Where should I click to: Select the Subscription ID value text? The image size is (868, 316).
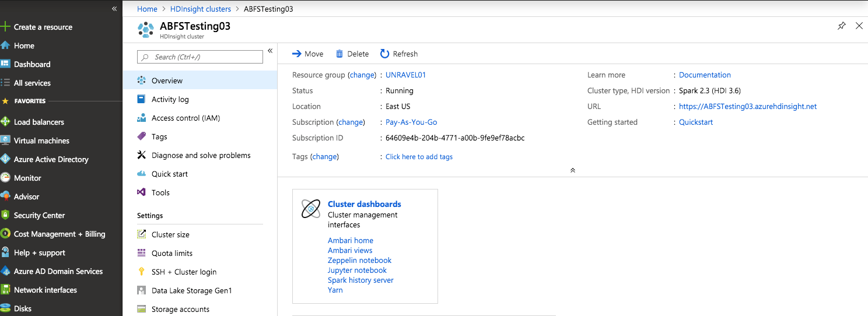455,138
